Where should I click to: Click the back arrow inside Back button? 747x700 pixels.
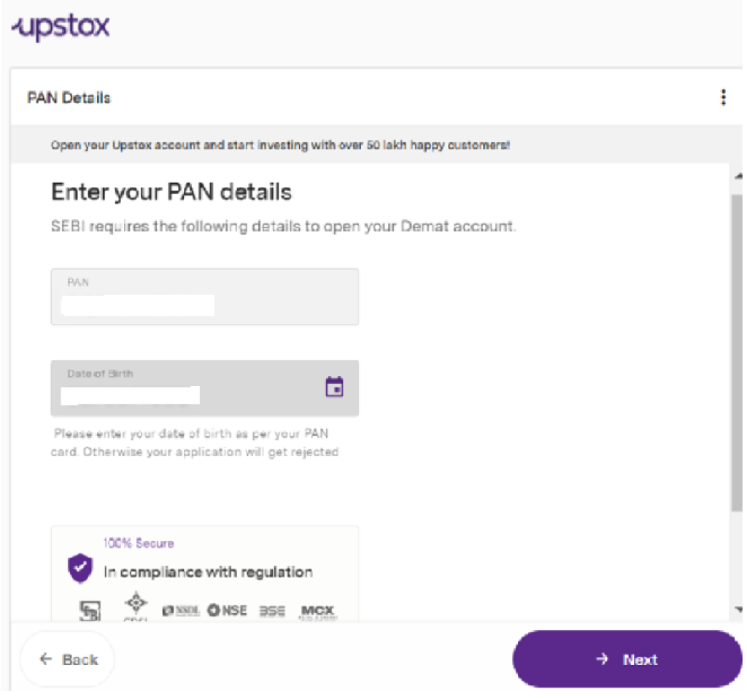click(45, 659)
